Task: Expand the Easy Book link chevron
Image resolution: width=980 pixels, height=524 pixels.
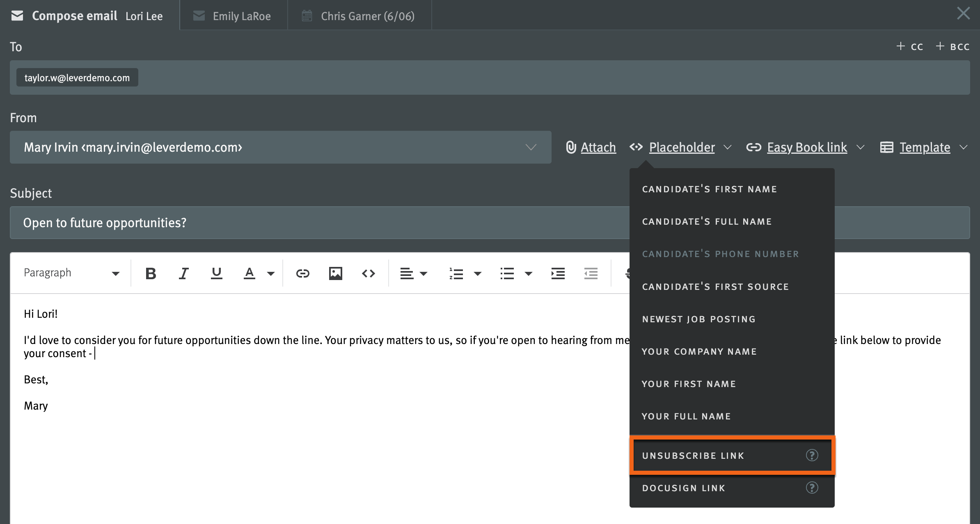Action: 861,147
